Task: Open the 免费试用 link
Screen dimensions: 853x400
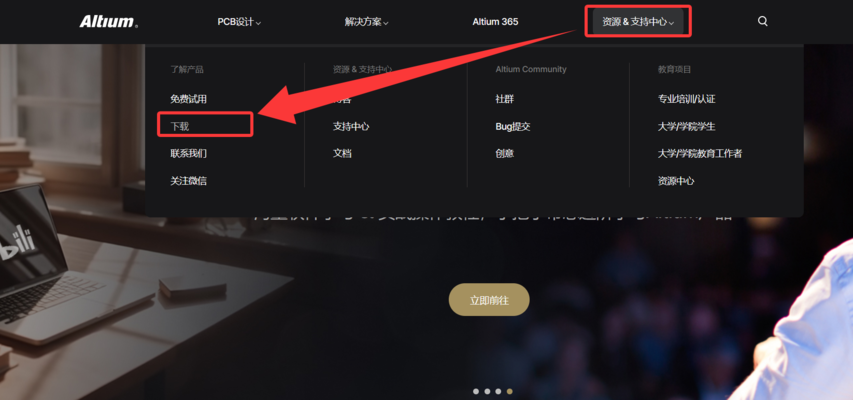Action: pyautogui.click(x=188, y=99)
